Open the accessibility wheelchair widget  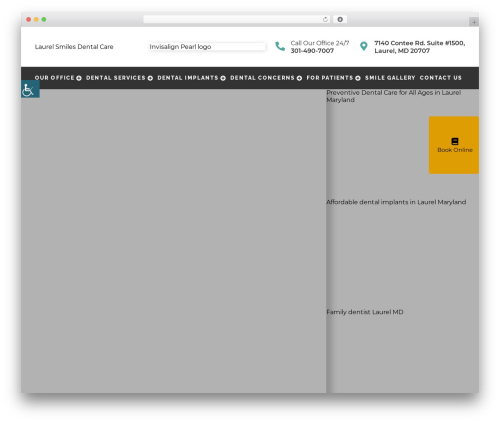point(30,89)
